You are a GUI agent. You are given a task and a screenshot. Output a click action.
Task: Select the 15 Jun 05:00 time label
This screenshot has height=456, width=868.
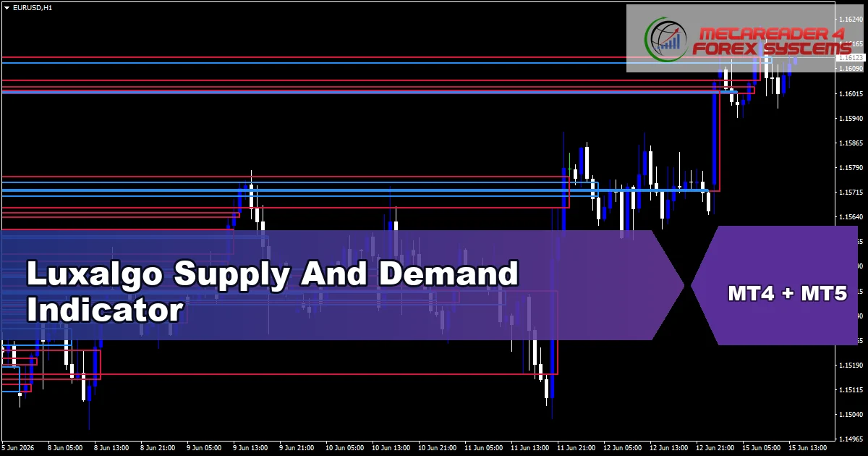tap(760, 447)
